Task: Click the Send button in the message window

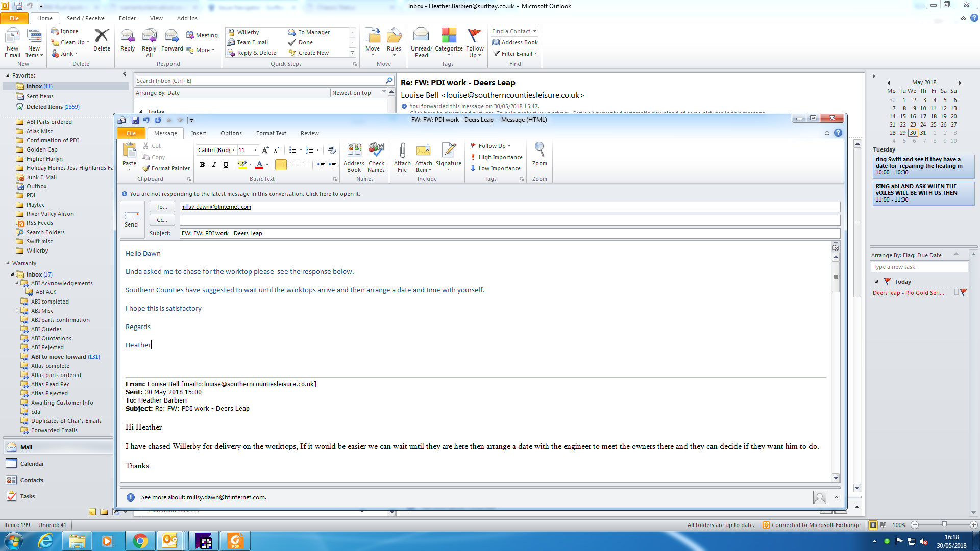Action: 131,219
